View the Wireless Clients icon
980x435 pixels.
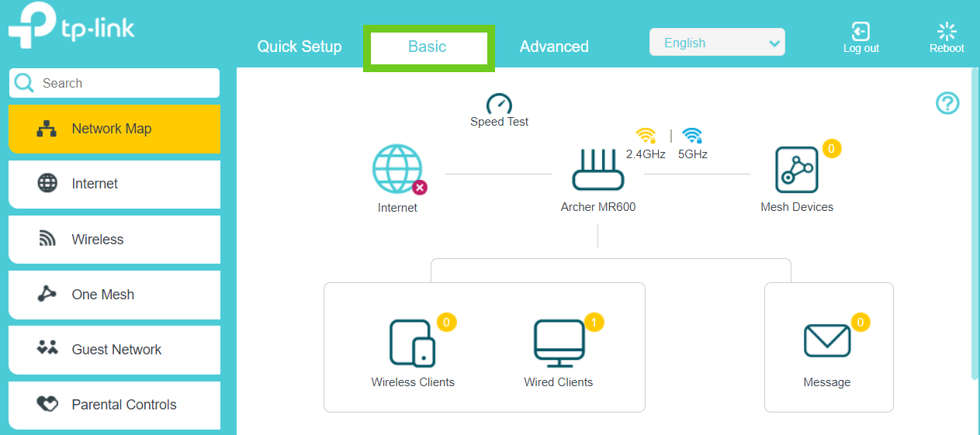[412, 343]
